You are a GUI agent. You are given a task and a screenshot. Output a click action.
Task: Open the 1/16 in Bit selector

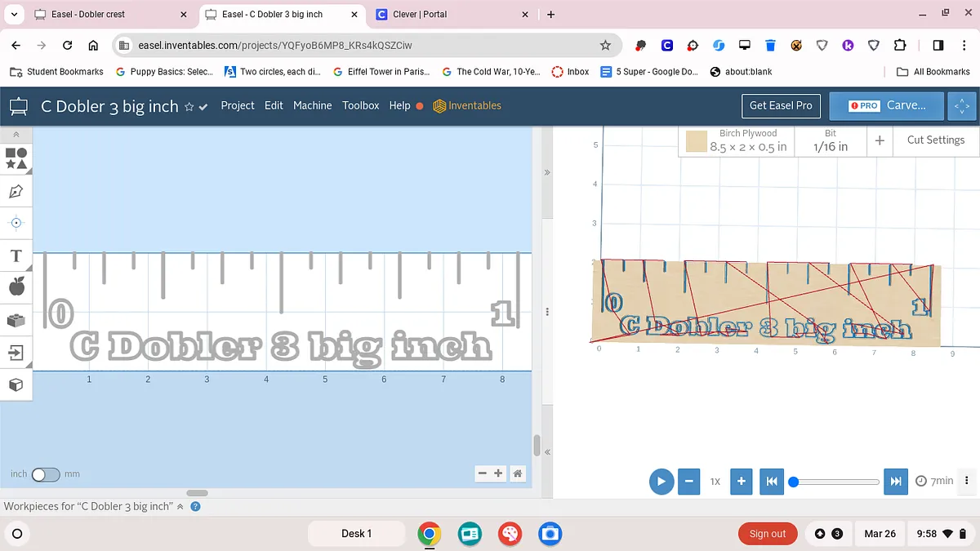pyautogui.click(x=830, y=140)
